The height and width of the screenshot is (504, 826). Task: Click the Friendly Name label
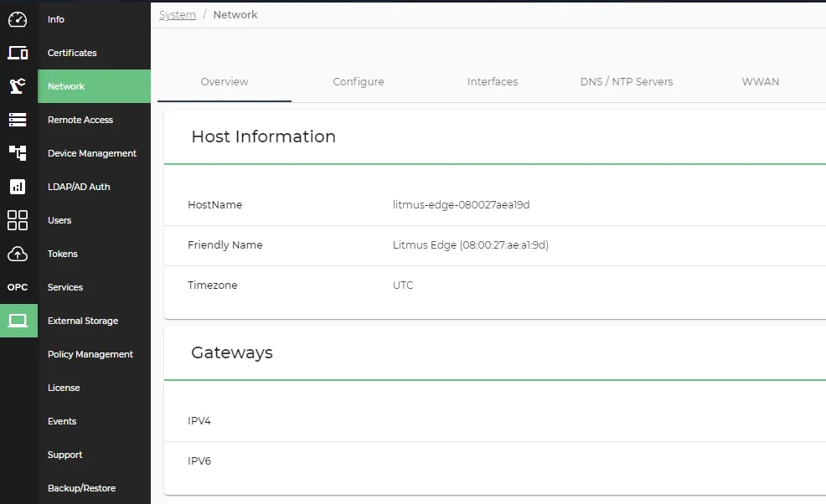click(225, 245)
